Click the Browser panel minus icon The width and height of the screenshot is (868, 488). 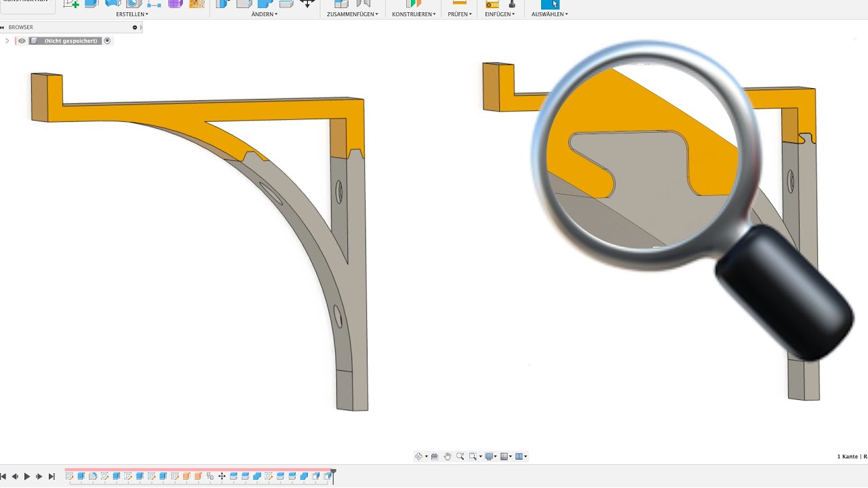pyautogui.click(x=134, y=27)
